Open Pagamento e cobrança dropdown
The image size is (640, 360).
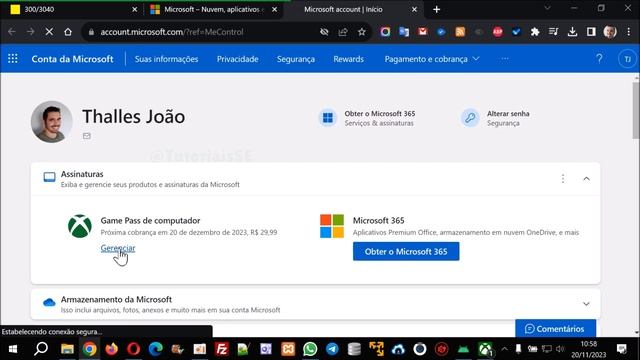click(x=431, y=59)
